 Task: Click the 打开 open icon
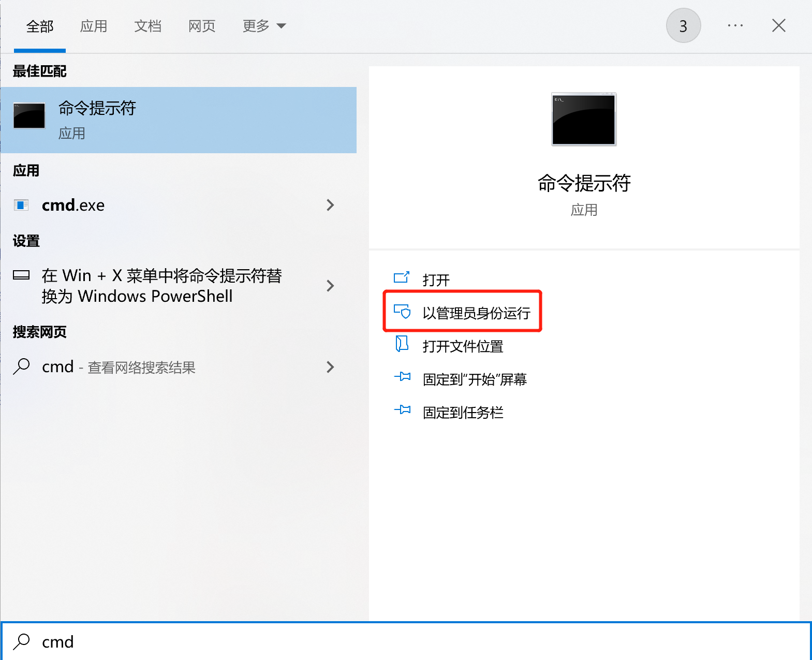[x=402, y=278]
